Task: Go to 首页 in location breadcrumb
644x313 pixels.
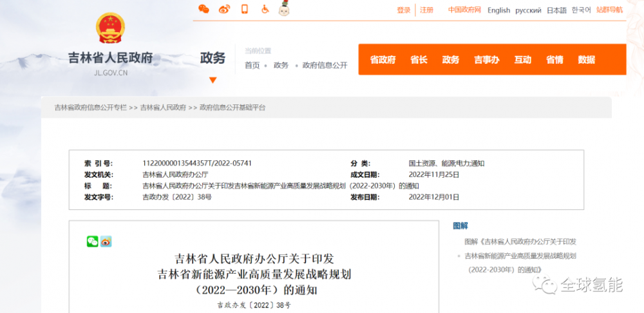Action: tap(252, 65)
